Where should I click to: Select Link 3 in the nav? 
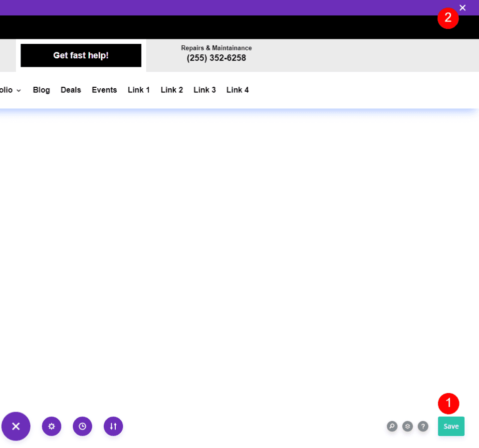(205, 90)
